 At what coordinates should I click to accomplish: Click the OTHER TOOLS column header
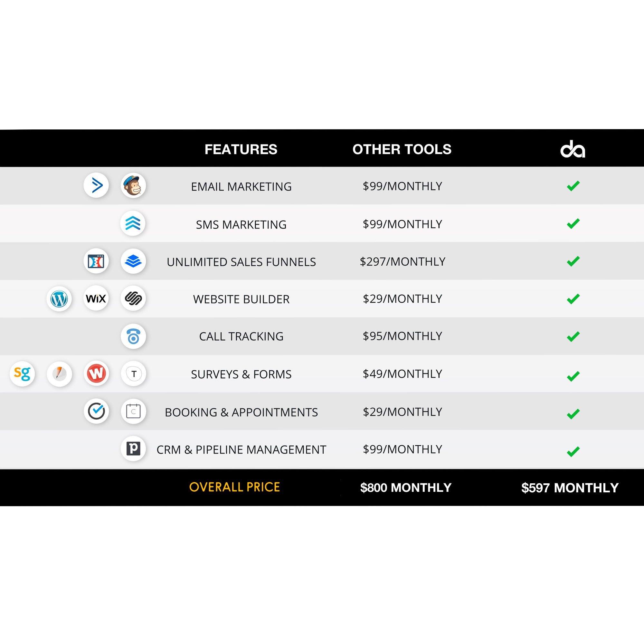click(x=402, y=149)
